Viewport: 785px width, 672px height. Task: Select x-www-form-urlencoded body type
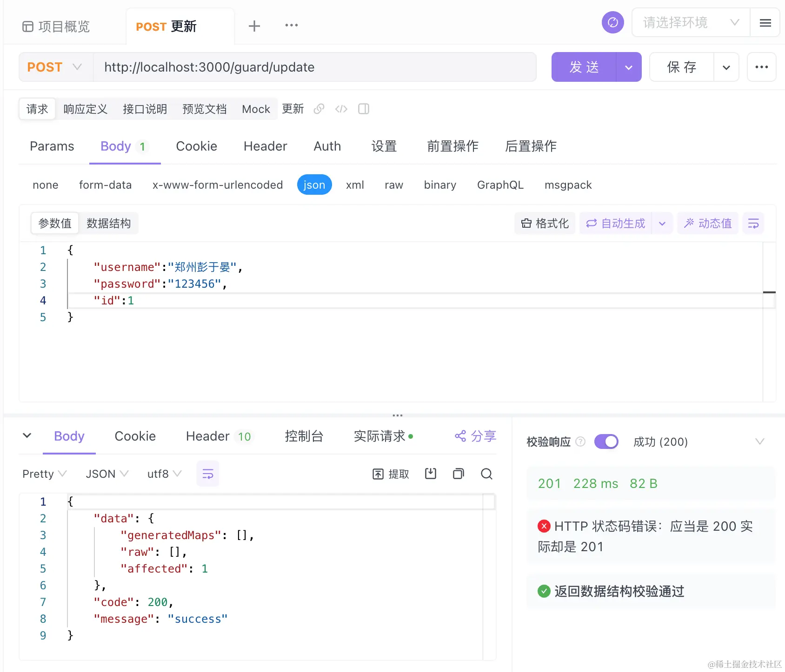tap(218, 185)
